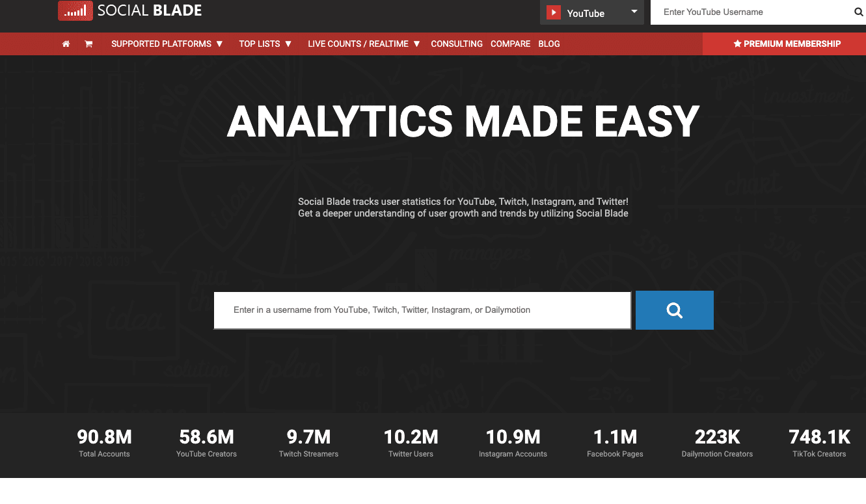Click the 58.6M YouTube Creators stat

[206, 444]
